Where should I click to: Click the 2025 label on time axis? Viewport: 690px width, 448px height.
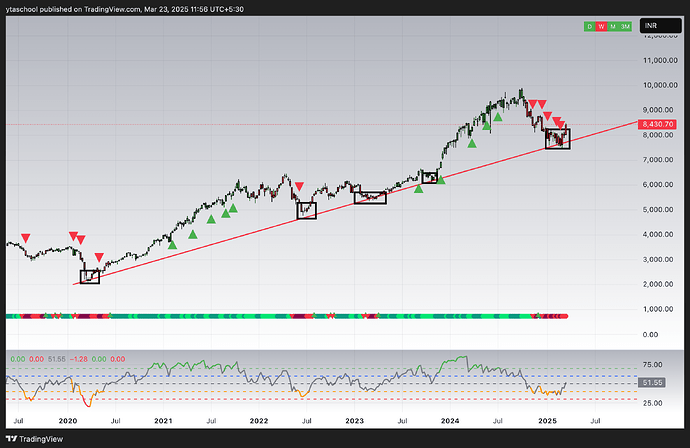coord(547,421)
